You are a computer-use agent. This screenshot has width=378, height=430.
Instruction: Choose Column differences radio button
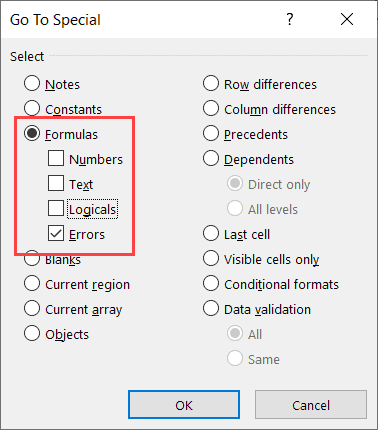click(x=211, y=108)
